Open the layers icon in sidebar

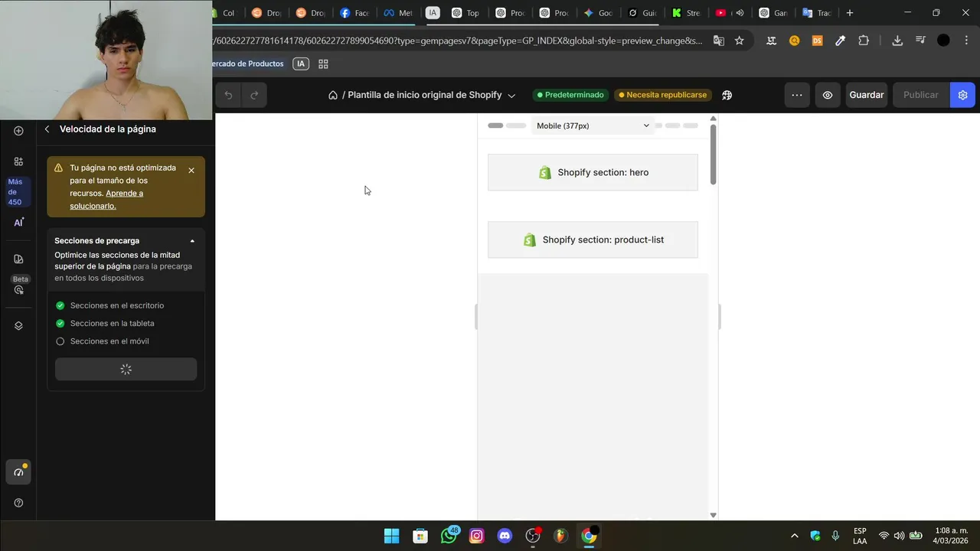pyautogui.click(x=18, y=325)
